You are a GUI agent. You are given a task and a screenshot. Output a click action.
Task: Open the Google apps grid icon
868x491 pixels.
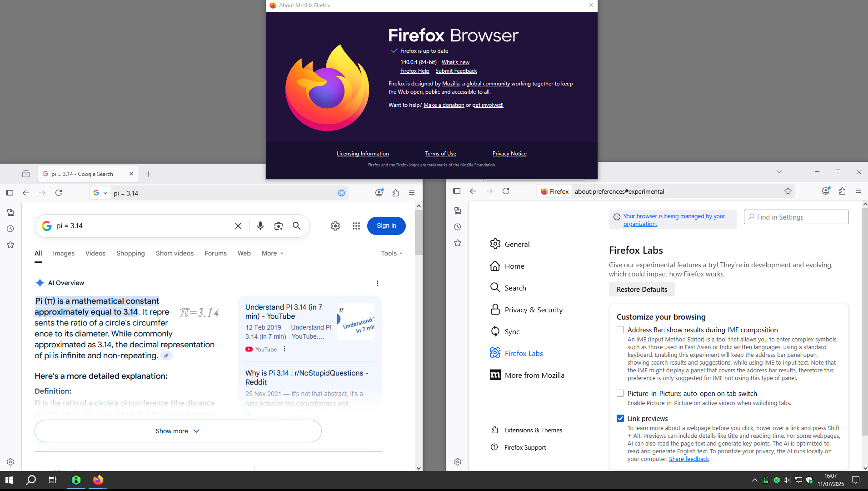coord(356,226)
